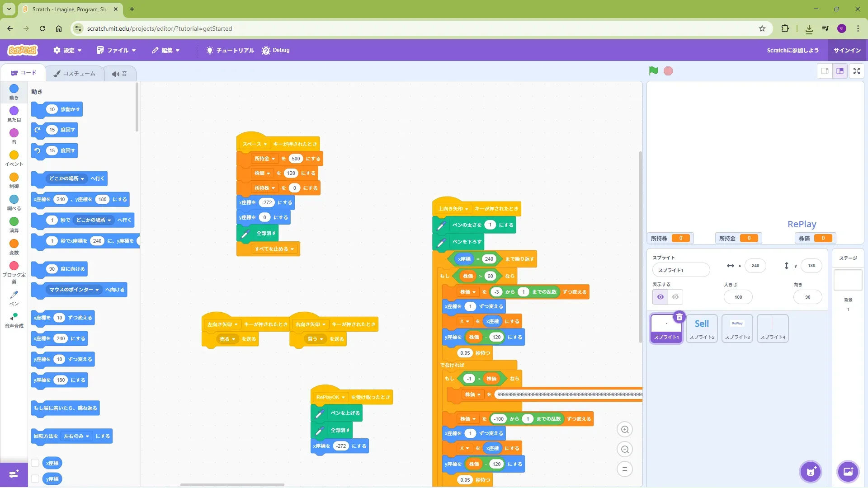Open どこかの場所 dropdown in へ行く block
The image size is (868, 488).
click(x=82, y=179)
